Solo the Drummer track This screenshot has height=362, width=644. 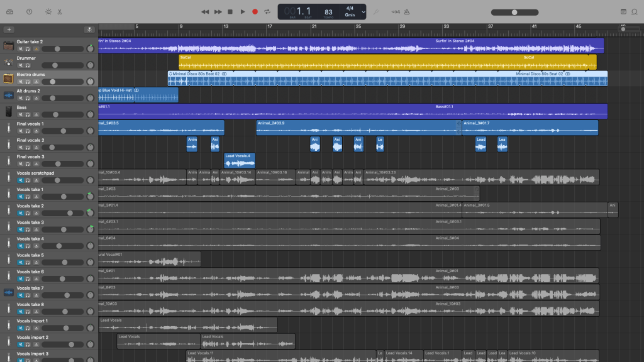tap(28, 65)
